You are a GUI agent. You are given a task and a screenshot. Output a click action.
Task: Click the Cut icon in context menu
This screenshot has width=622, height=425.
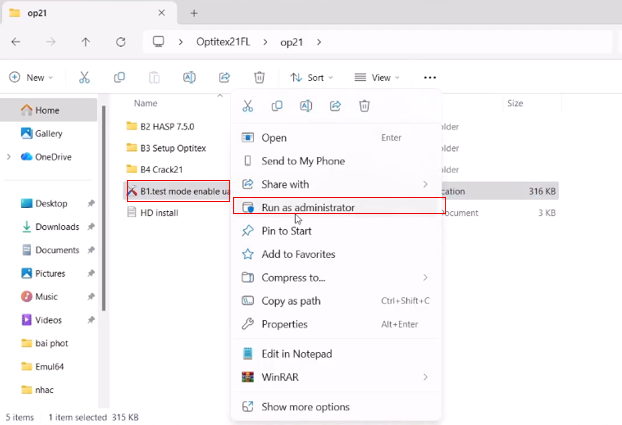coord(248,106)
